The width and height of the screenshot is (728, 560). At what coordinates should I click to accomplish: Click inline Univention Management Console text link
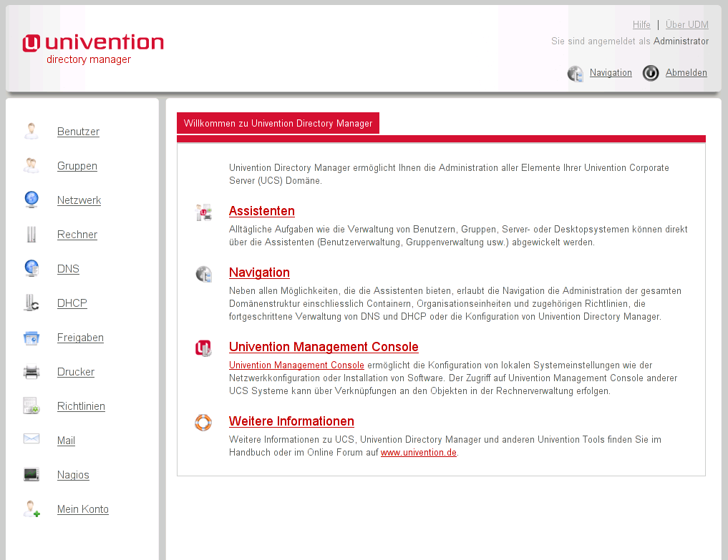296,365
